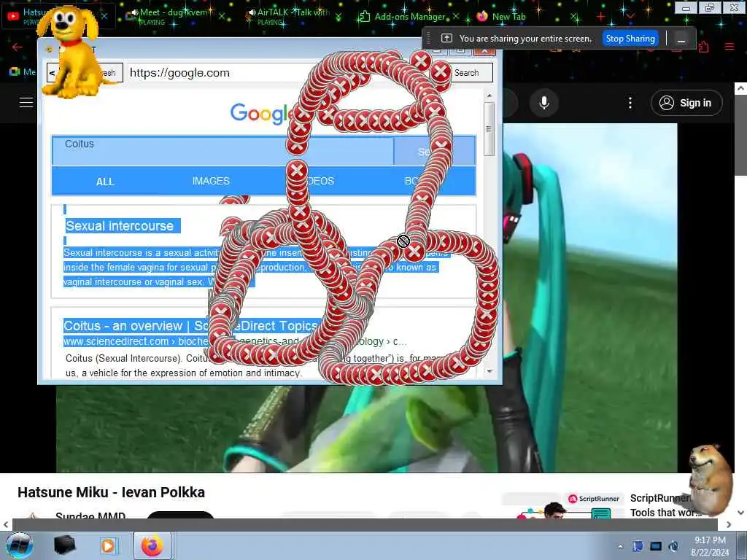Close the Add-ons Manager tab
The width and height of the screenshot is (747, 560).
coord(456,16)
